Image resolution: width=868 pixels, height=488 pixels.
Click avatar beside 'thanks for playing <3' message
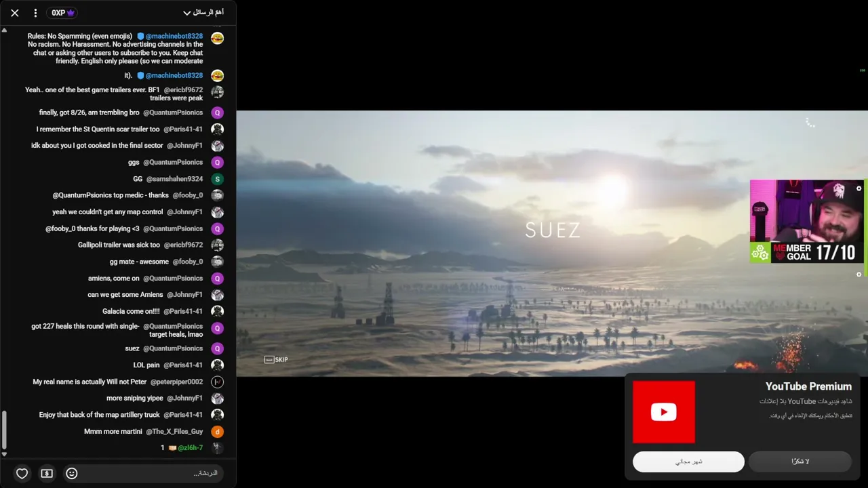tap(217, 228)
